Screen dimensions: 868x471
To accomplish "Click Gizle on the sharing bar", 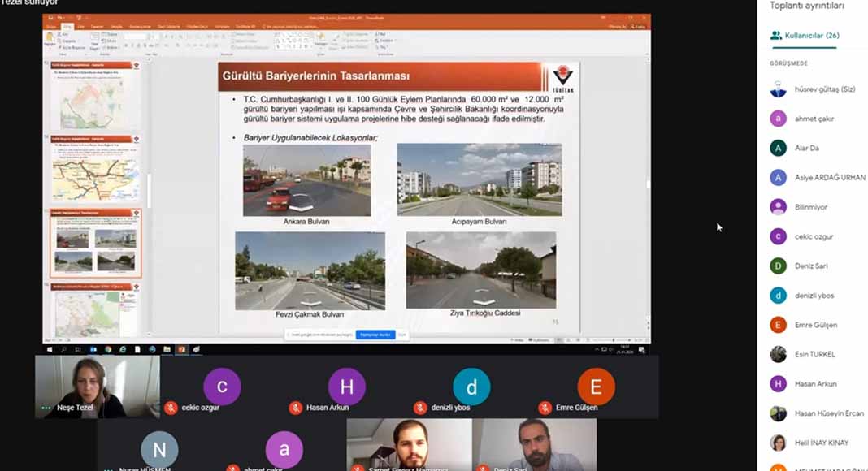I will [401, 335].
